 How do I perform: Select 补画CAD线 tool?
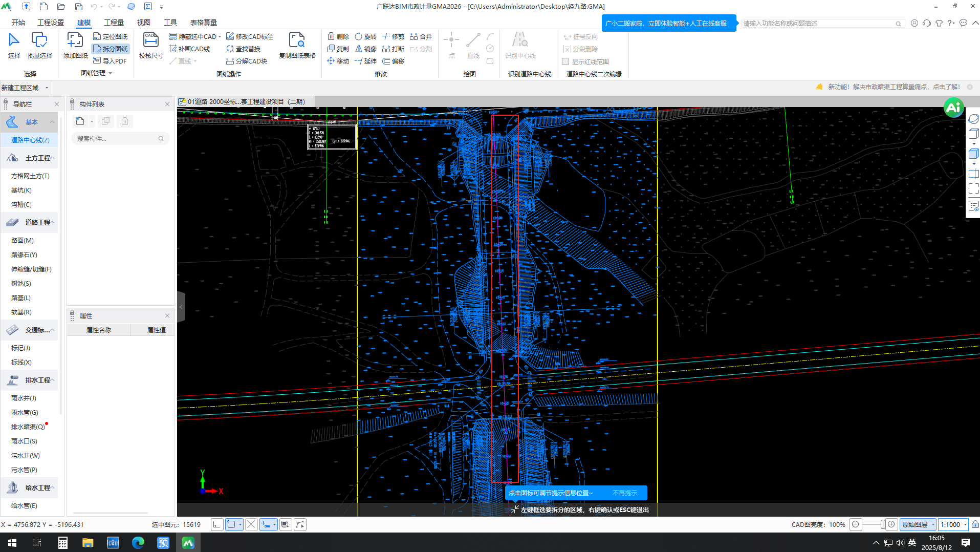click(x=189, y=49)
